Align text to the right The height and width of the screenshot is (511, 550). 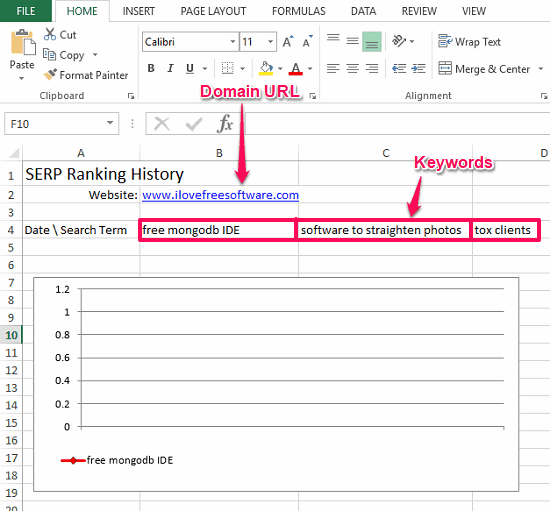tap(371, 68)
